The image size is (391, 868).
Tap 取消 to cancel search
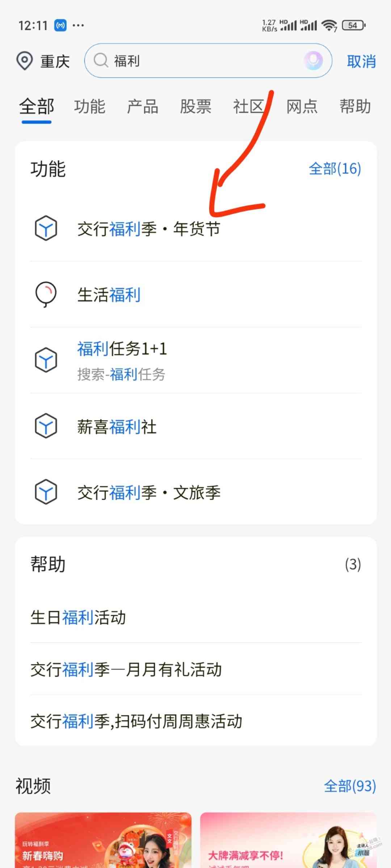coord(361,61)
